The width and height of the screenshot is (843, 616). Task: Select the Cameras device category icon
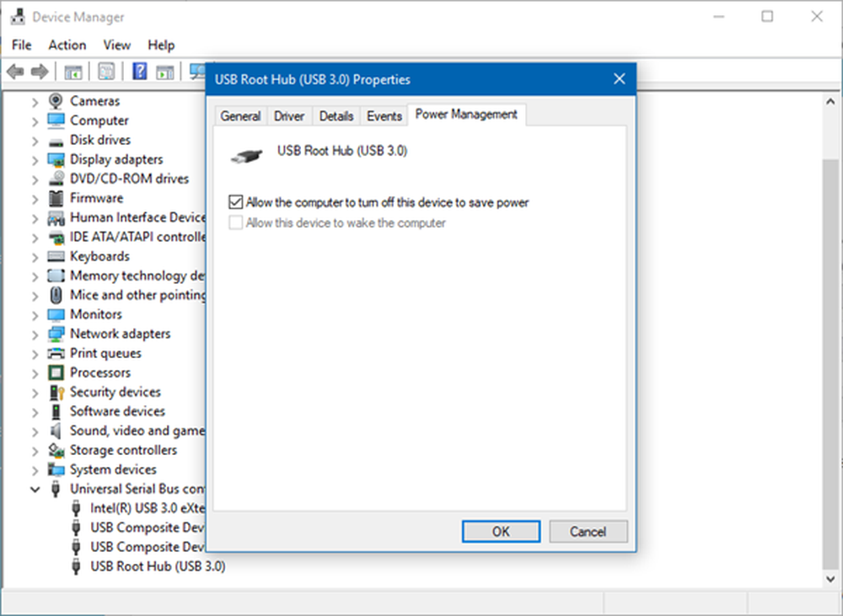pos(56,101)
